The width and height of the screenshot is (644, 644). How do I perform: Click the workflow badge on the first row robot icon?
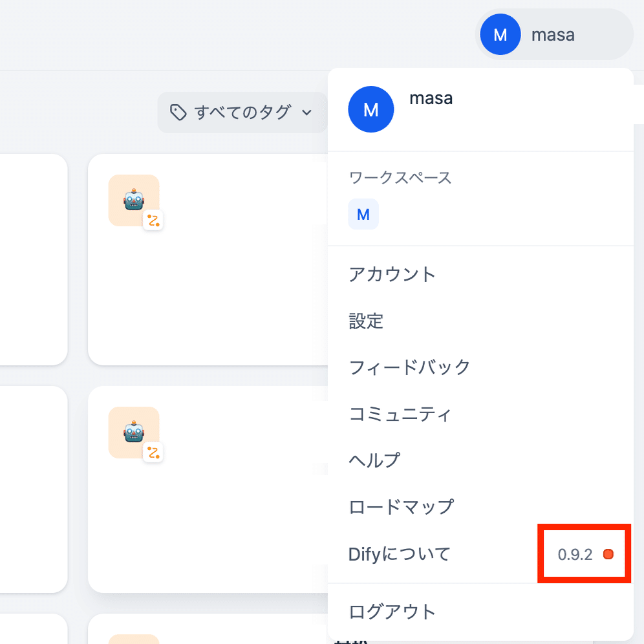click(x=153, y=221)
